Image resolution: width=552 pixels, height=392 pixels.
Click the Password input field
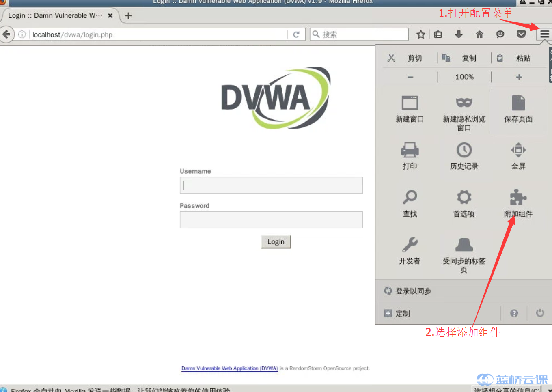(x=271, y=220)
